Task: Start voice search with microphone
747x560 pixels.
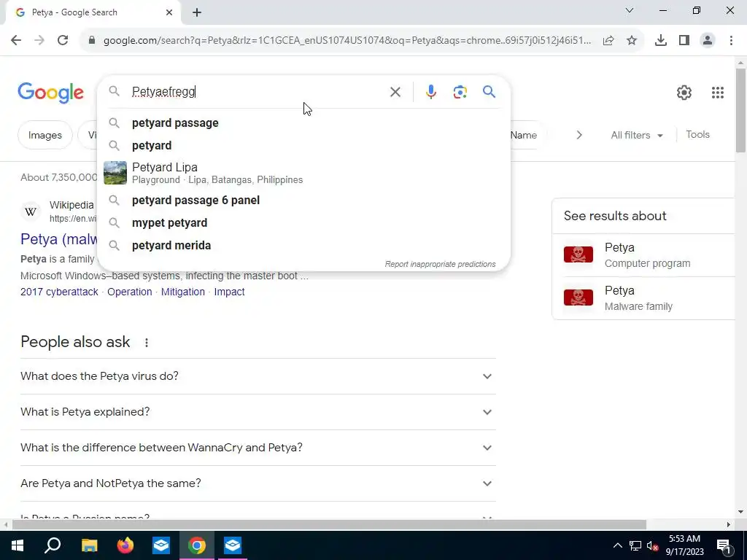Action: (430, 92)
